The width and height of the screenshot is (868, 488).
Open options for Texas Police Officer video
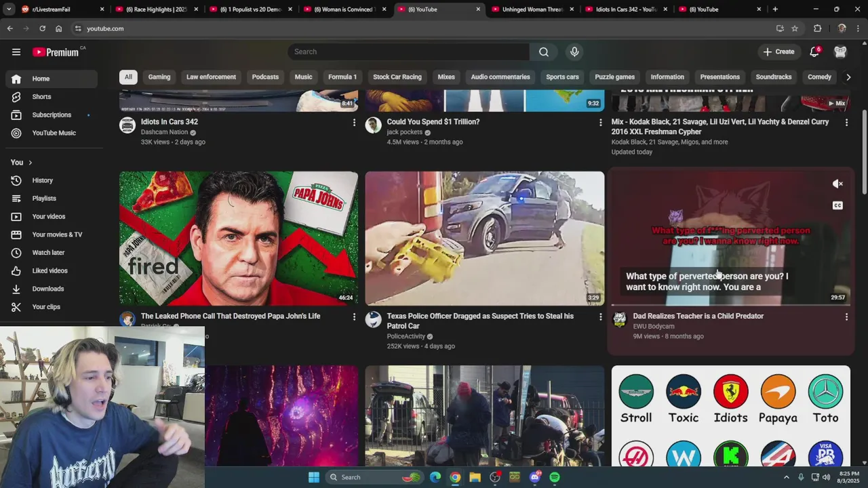coord(600,317)
